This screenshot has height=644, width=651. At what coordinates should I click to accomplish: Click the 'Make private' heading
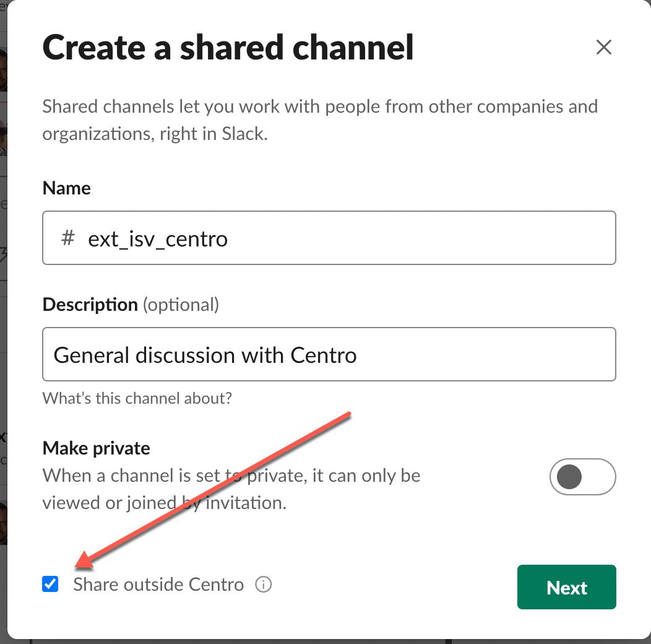[97, 448]
